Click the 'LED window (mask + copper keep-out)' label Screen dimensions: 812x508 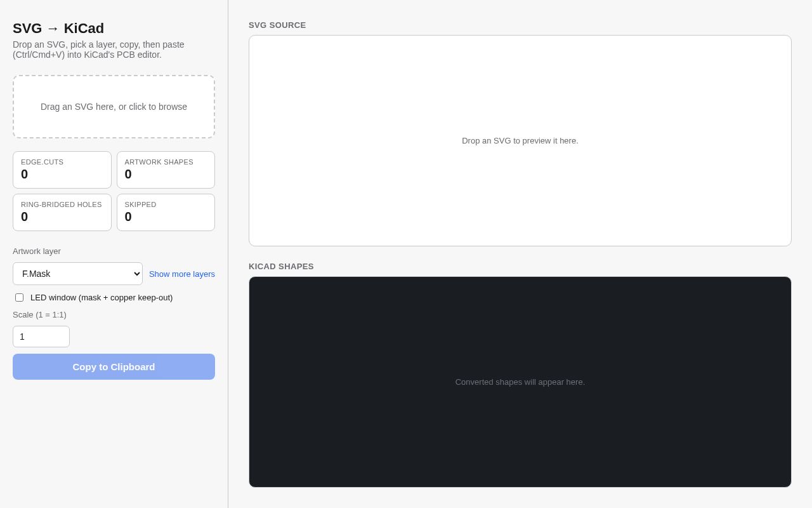pyautogui.click(x=101, y=297)
